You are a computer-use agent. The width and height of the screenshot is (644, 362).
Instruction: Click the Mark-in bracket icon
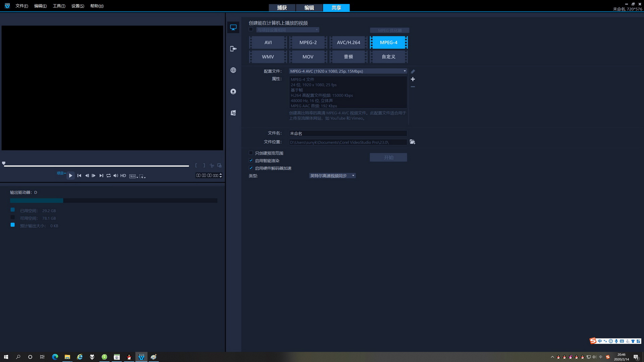click(196, 165)
